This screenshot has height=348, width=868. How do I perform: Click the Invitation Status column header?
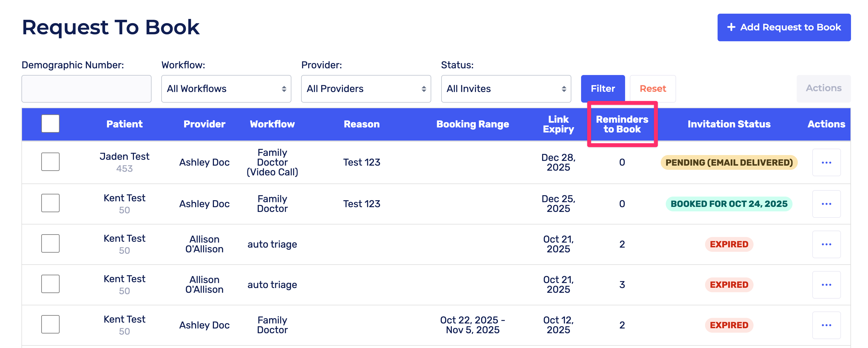[728, 124]
